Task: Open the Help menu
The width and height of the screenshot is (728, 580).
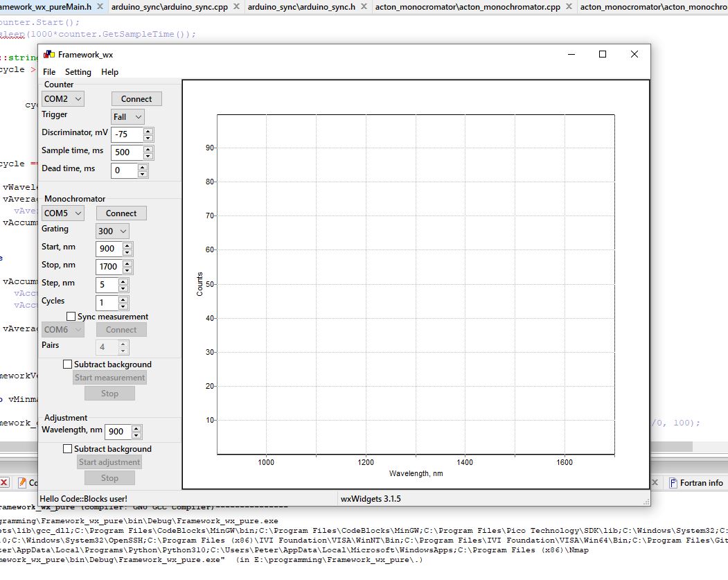Action: tap(109, 71)
